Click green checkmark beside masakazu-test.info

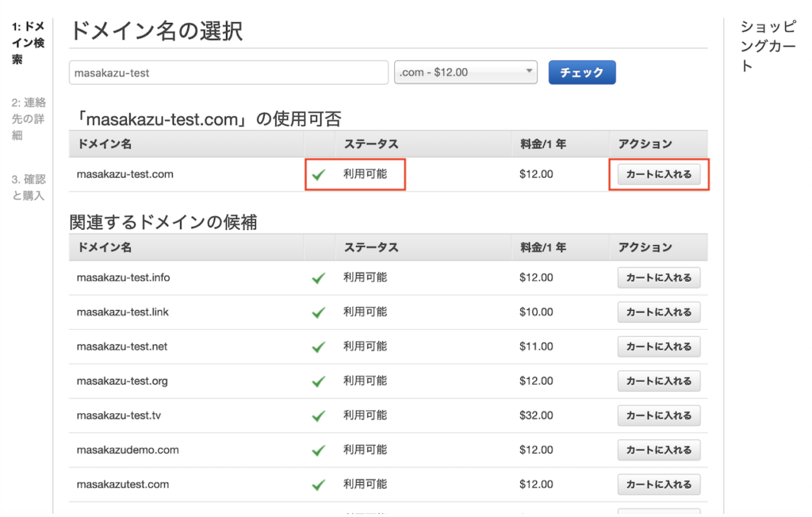coord(319,278)
